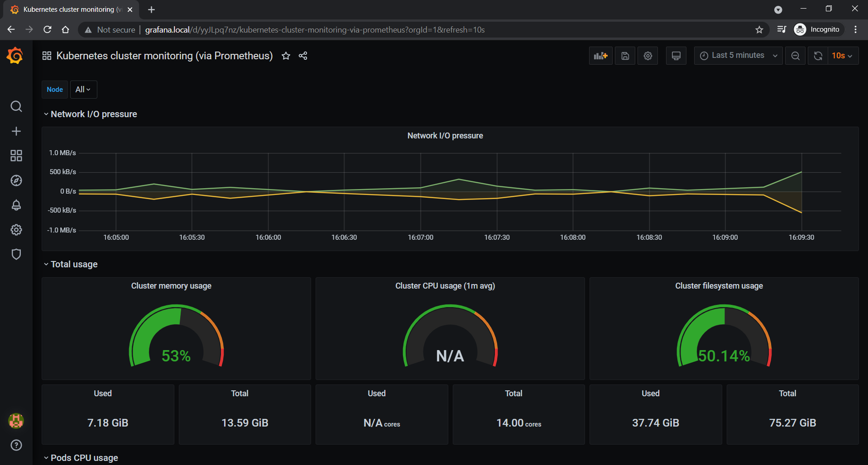The width and height of the screenshot is (868, 465).
Task: Click the 7.18 GiB memory used value
Action: [x=108, y=423]
